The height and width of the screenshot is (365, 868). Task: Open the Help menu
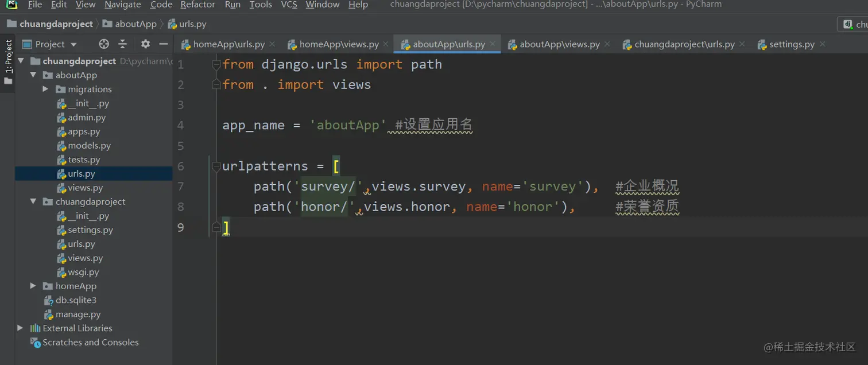pos(358,5)
